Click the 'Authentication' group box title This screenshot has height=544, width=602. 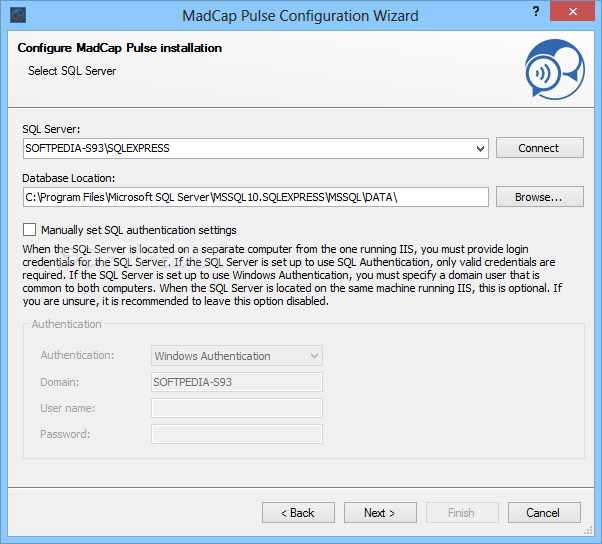click(x=66, y=324)
